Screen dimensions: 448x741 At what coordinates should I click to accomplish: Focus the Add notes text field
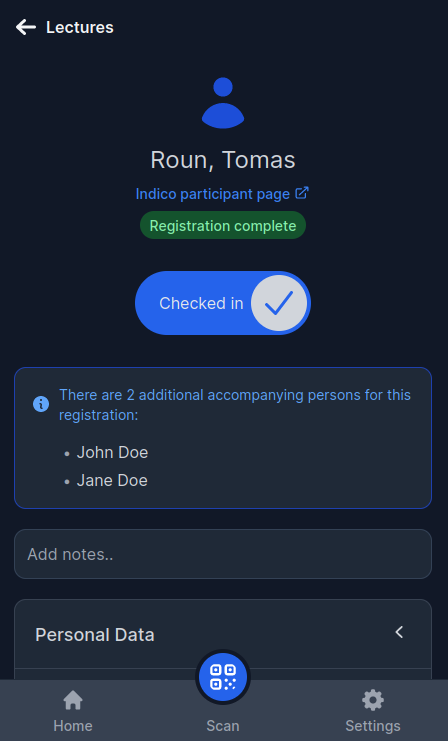[x=223, y=554]
